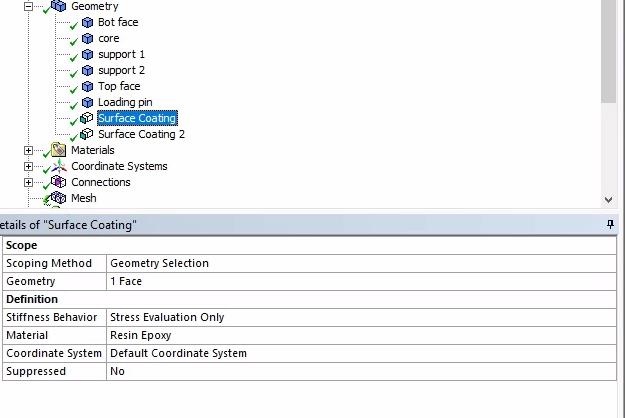
Task: Click the tree panel vertical scrollbar thumb
Action: coord(609,51)
